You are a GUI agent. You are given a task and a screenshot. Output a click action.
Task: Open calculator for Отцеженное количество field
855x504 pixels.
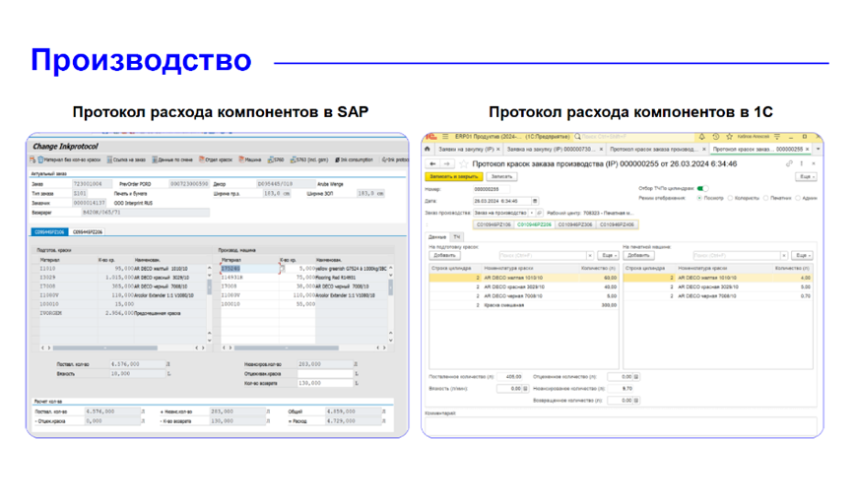point(635,376)
